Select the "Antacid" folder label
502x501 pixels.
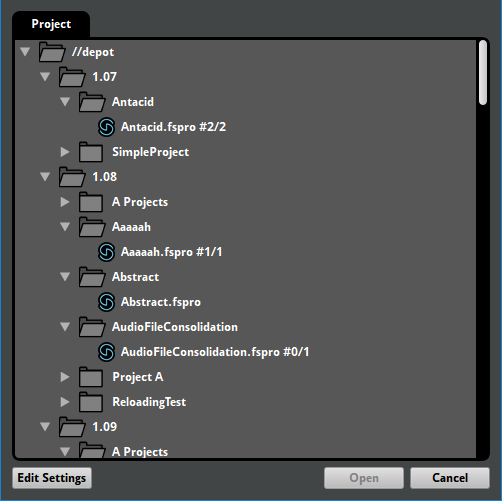[x=133, y=102]
